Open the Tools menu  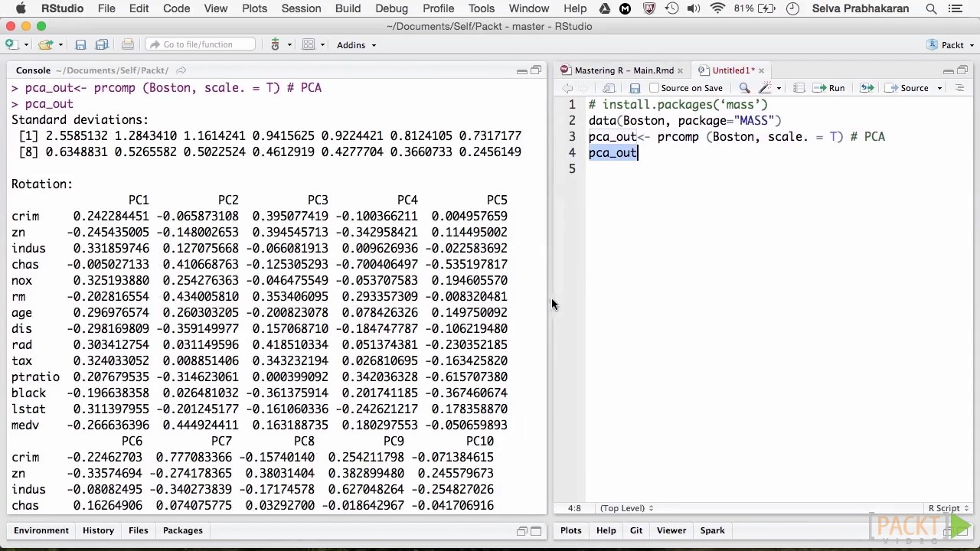click(482, 8)
